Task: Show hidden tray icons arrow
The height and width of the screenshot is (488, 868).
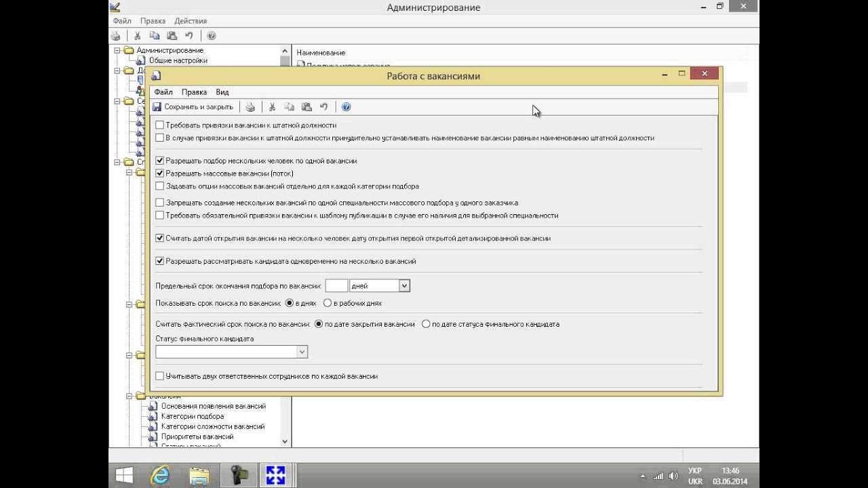Action: pyautogui.click(x=642, y=476)
